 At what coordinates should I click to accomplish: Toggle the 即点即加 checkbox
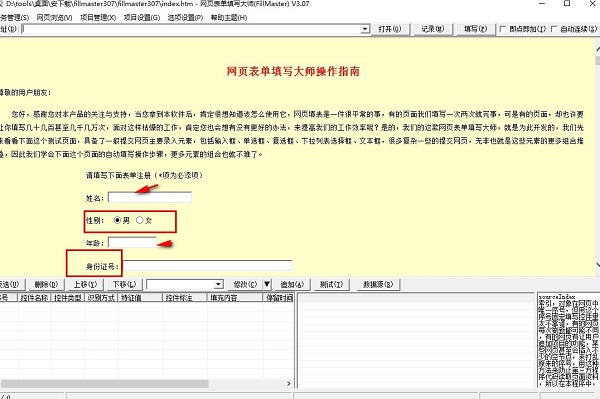(503, 29)
